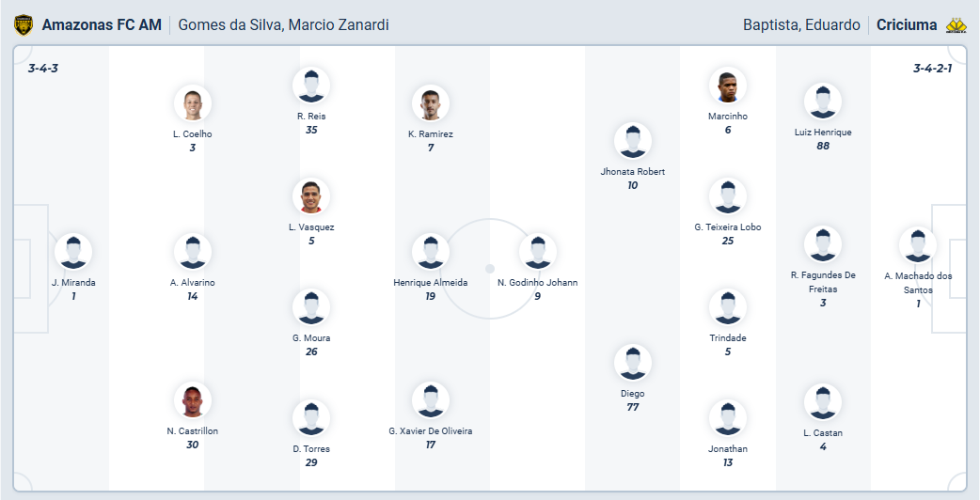This screenshot has width=980, height=500.
Task: Click coach name Gomes da Silva, Marcio Zanardi
Action: tap(283, 25)
